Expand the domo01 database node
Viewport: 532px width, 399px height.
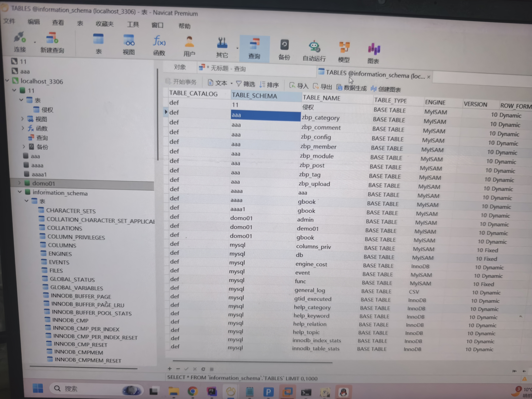coord(19,183)
